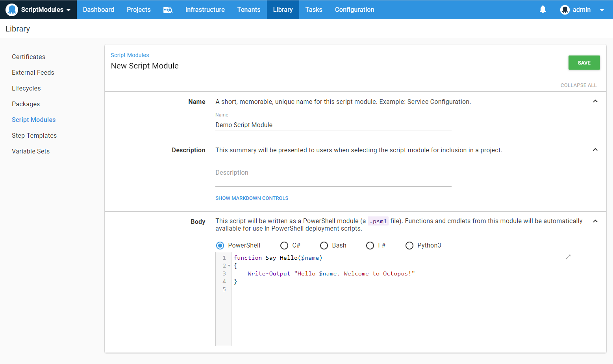Viewport: 613px width, 364px height.
Task: Open the search icon in the navigation bar
Action: click(168, 10)
